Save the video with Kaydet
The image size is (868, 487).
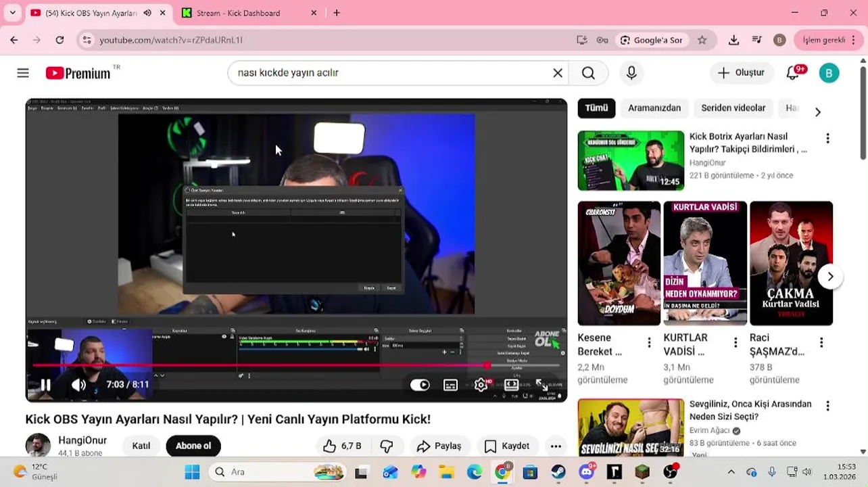pos(507,446)
